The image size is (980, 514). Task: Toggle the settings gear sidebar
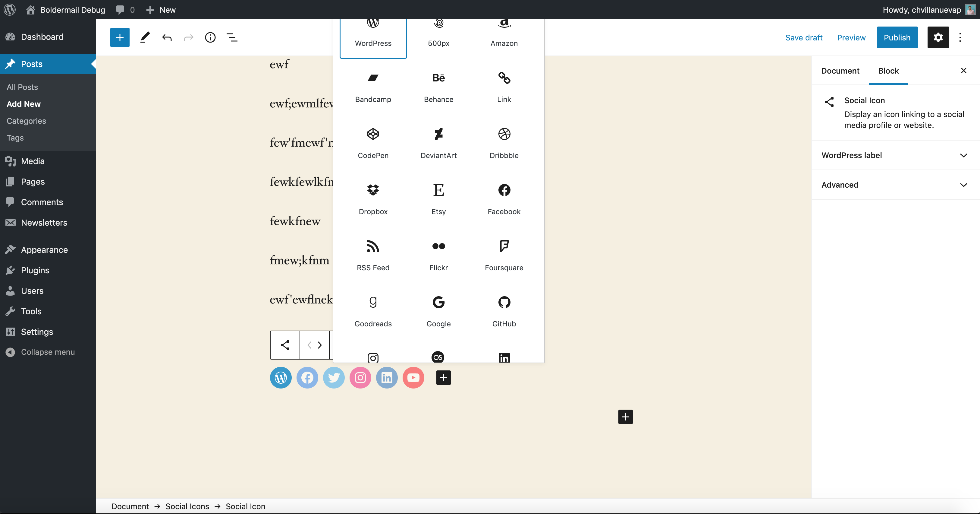coord(938,37)
